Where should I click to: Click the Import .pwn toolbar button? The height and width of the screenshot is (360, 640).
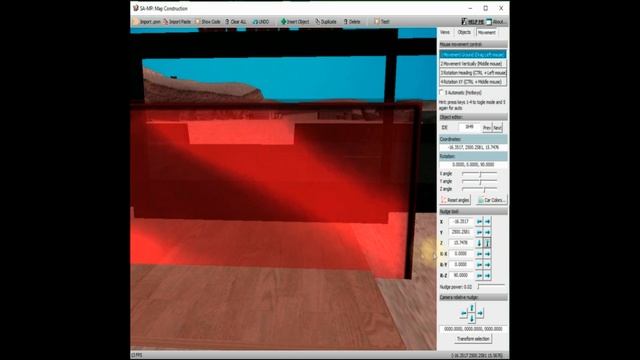[x=147, y=22]
